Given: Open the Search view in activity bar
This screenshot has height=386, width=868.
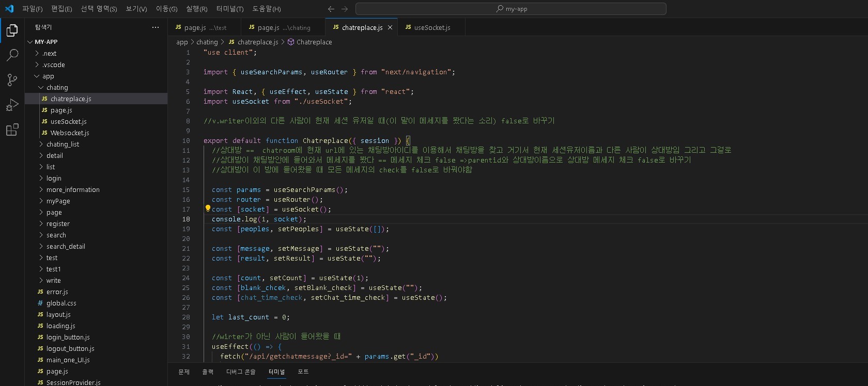Looking at the screenshot, I should coord(12,55).
